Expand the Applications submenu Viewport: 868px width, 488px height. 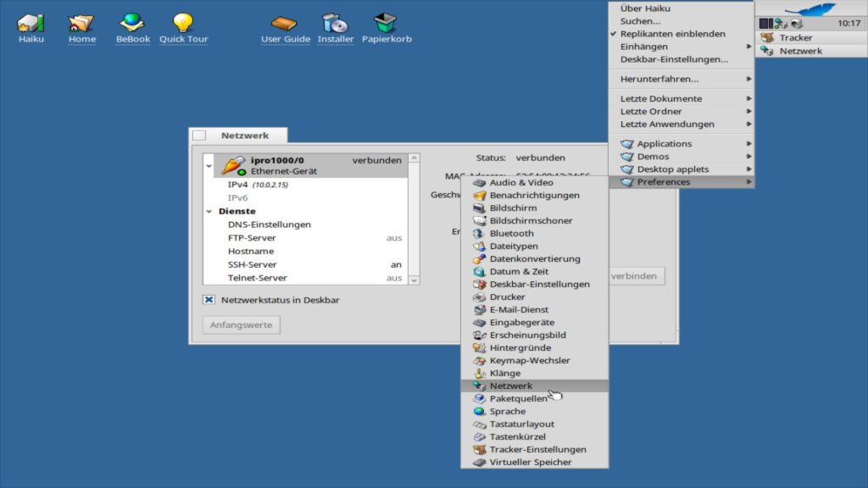[682, 144]
